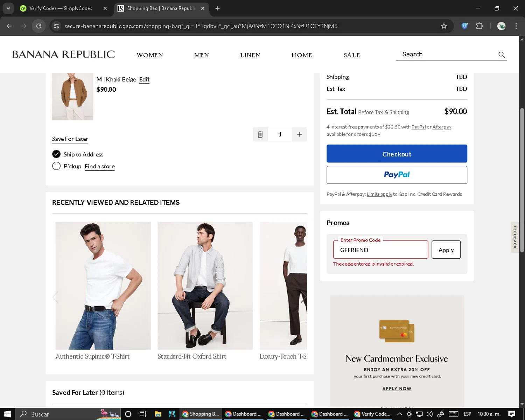The width and height of the screenshot is (525, 420).
Task: Switch to Verify Code taskbar window
Action: tap(372, 414)
